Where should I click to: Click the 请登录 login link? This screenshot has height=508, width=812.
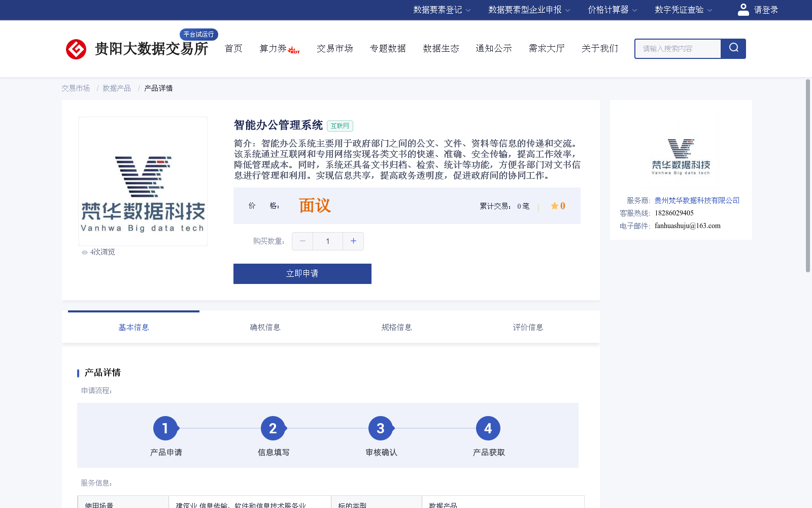(x=766, y=10)
